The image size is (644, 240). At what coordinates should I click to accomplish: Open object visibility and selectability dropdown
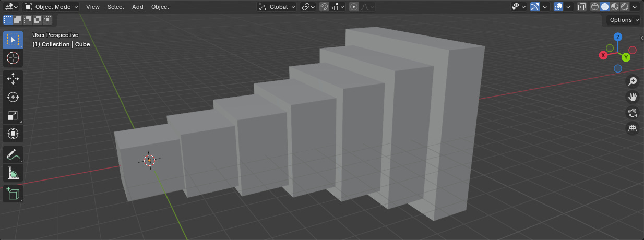(518, 7)
